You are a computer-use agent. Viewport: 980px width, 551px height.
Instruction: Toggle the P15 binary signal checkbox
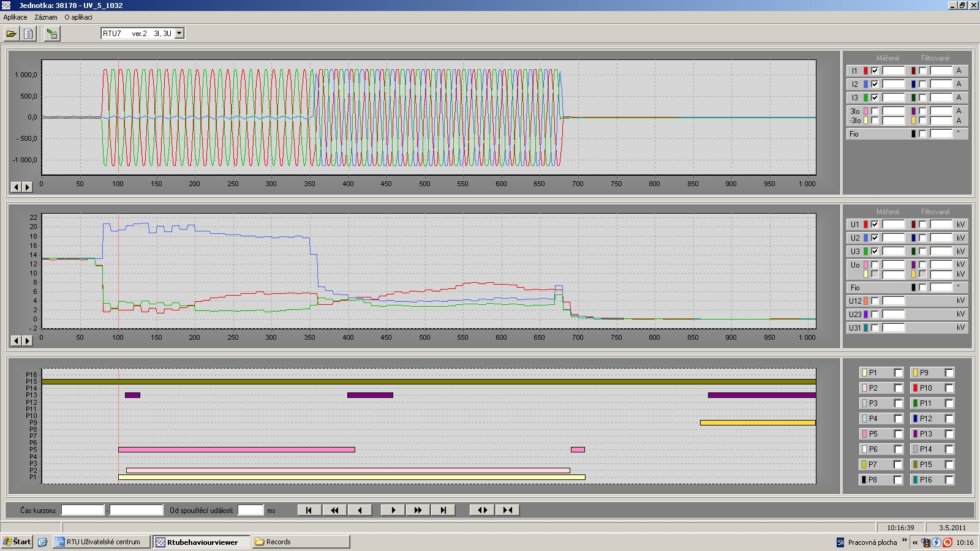[x=949, y=465]
